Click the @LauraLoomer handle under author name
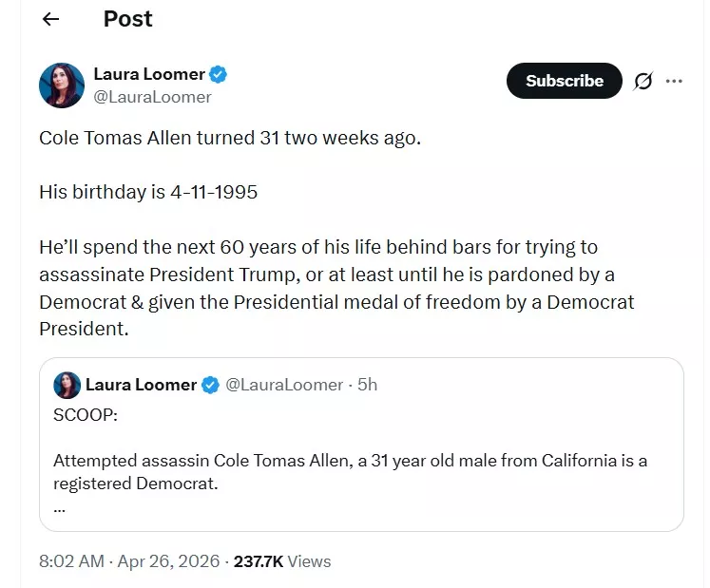Viewport: 710px width, 588px height. (152, 97)
